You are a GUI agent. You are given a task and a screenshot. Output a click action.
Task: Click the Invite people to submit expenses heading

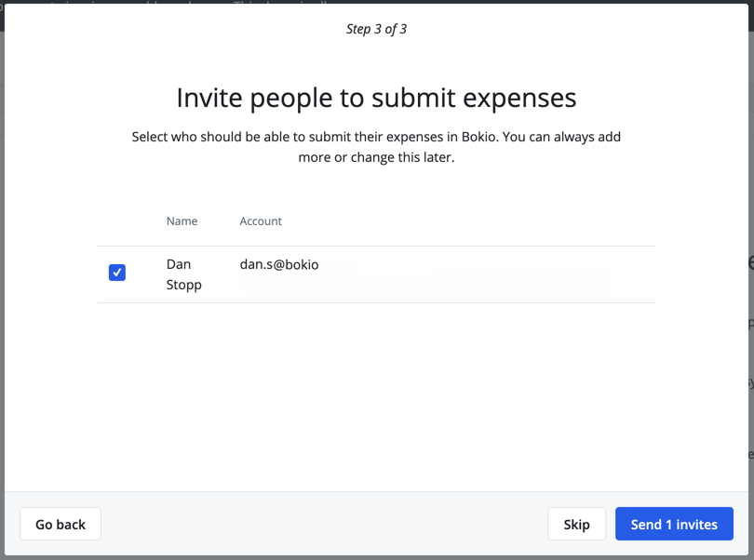coord(376,98)
